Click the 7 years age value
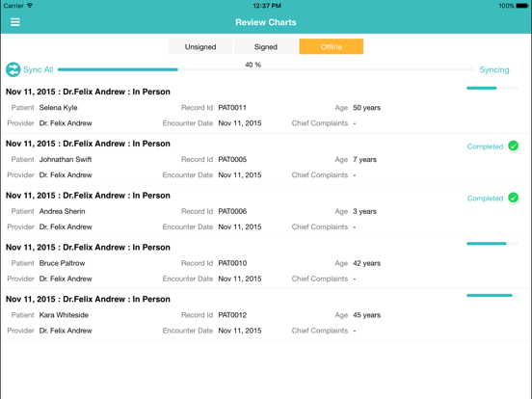 [364, 160]
